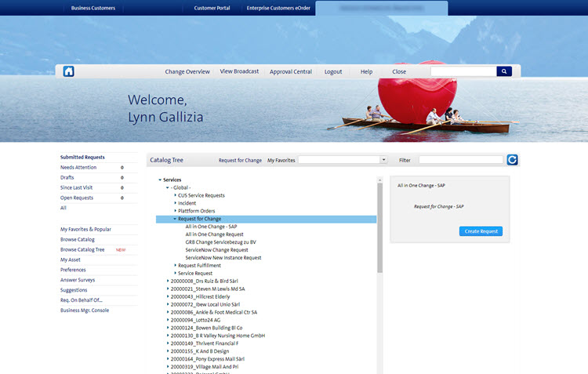Open Needs Attention requests list

tap(78, 167)
